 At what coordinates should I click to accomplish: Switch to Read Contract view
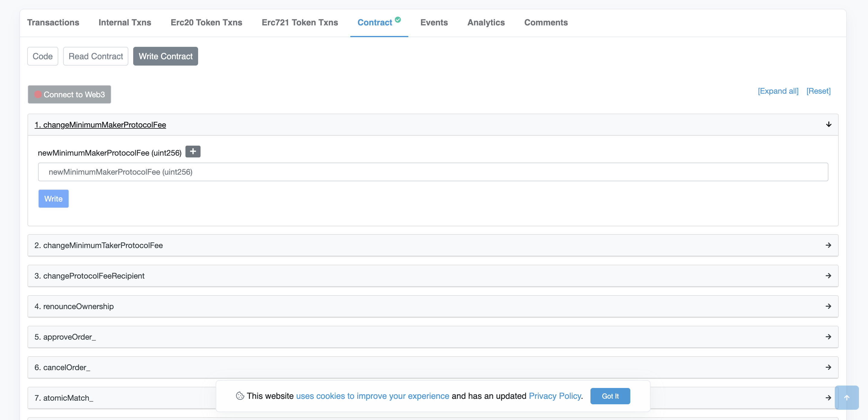[x=95, y=56]
